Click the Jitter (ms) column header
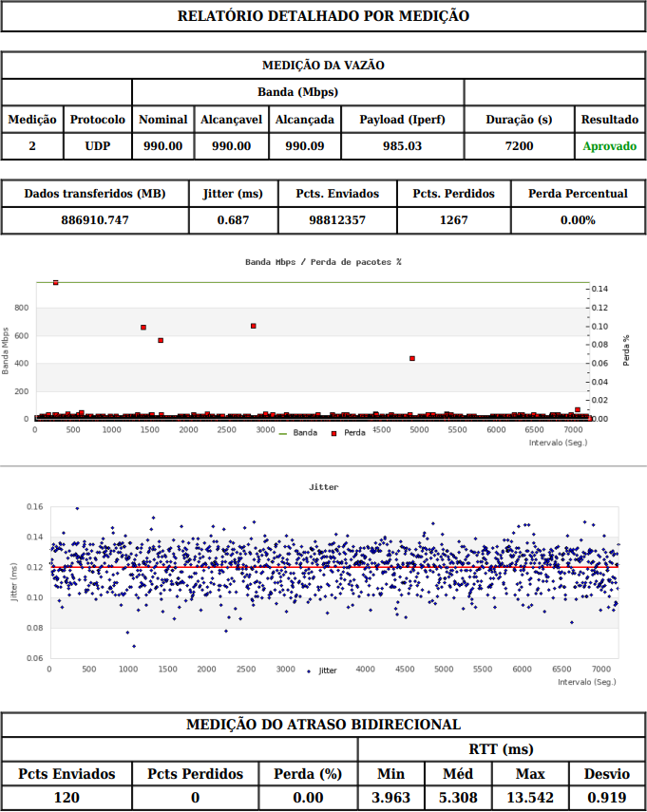Screen dimensions: 647x812 pyautogui.click(x=233, y=194)
